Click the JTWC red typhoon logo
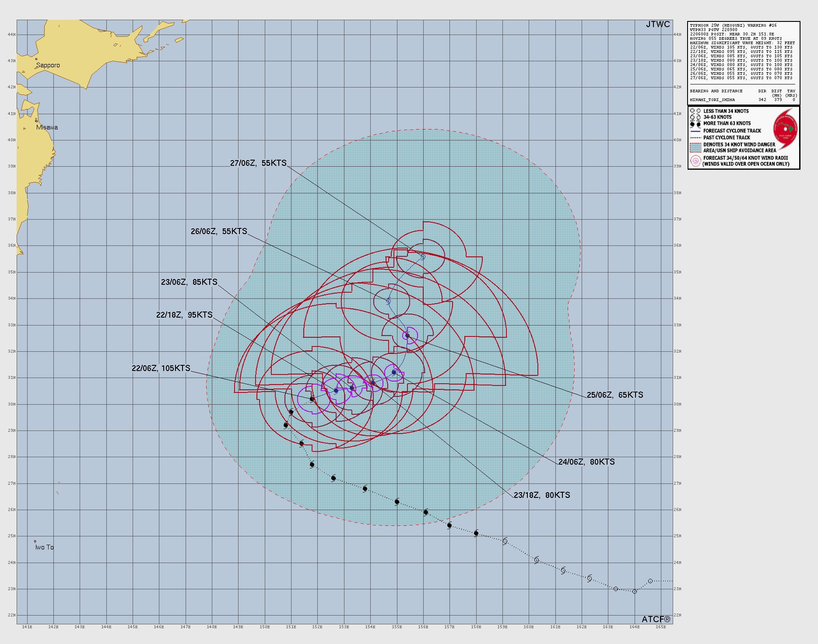This screenshot has width=818, height=644. pos(785,129)
